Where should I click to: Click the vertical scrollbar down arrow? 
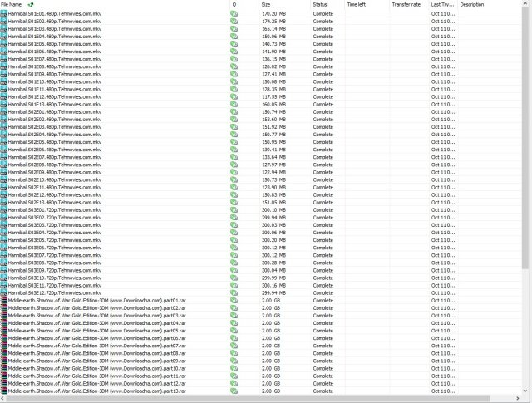pos(525,391)
